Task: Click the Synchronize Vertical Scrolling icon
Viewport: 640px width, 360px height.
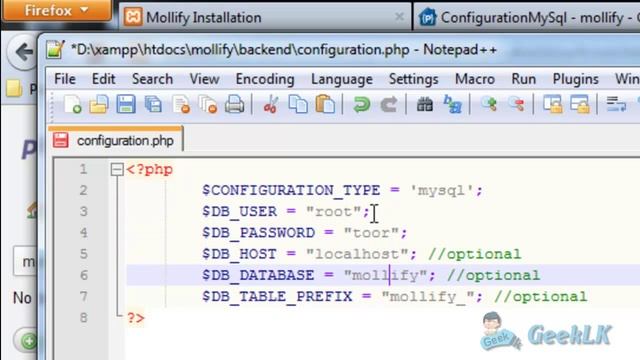Action: [552, 105]
